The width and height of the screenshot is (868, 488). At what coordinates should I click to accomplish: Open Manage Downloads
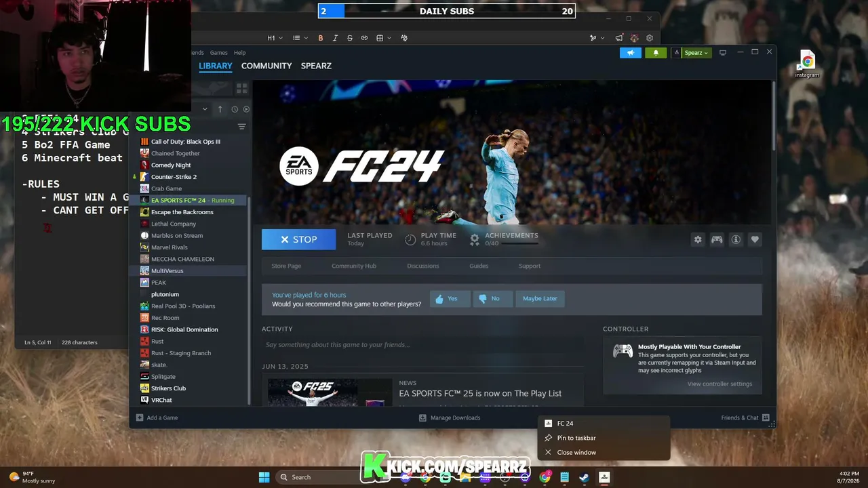(450, 418)
